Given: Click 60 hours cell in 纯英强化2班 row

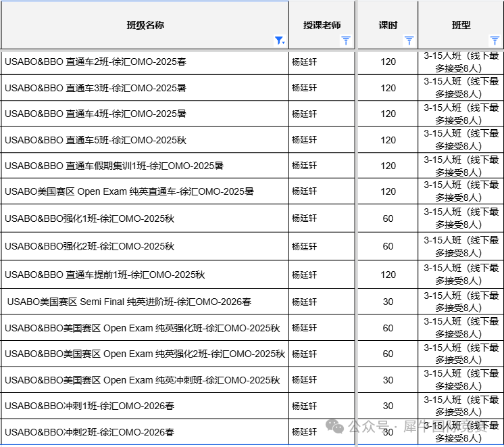Looking at the screenshot, I should pyautogui.click(x=388, y=354).
